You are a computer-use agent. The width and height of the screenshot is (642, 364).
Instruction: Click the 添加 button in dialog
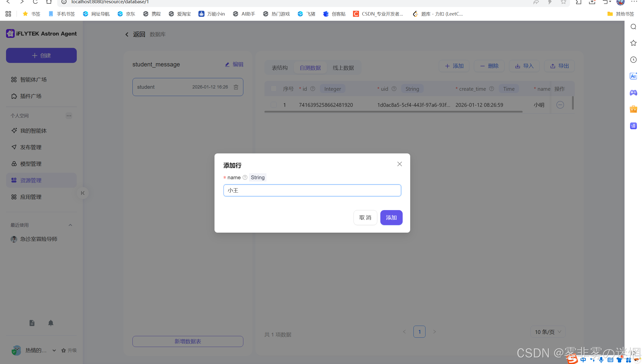pyautogui.click(x=391, y=218)
